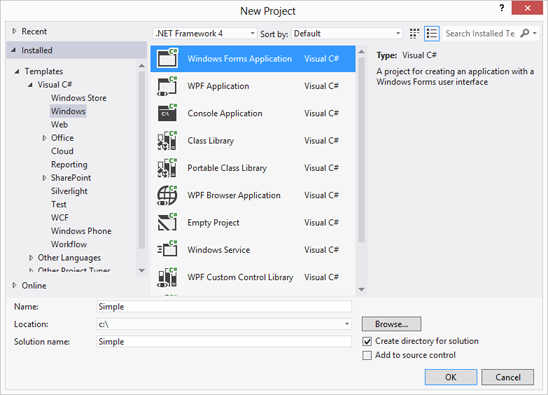
Task: Click the Class Library template icon
Action: click(167, 140)
